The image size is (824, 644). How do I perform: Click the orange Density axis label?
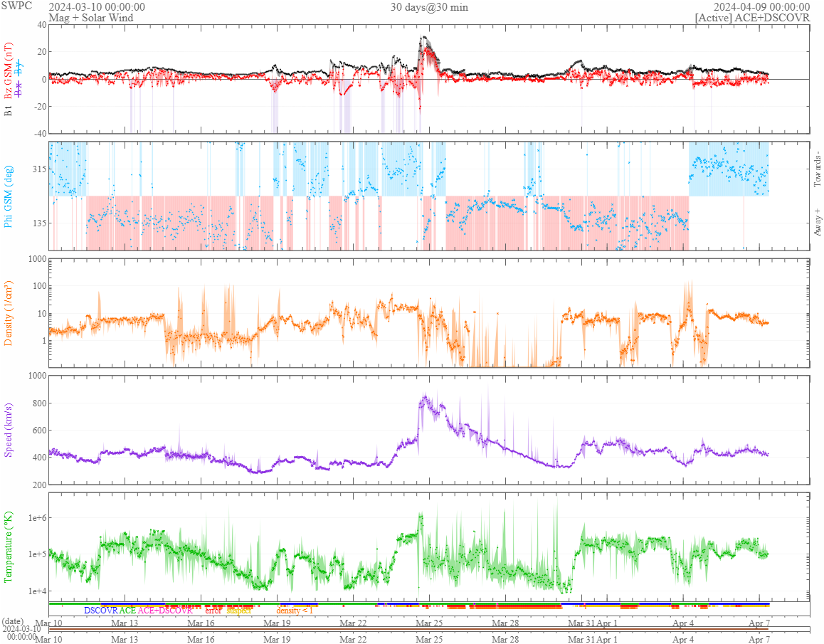[x=8, y=313]
